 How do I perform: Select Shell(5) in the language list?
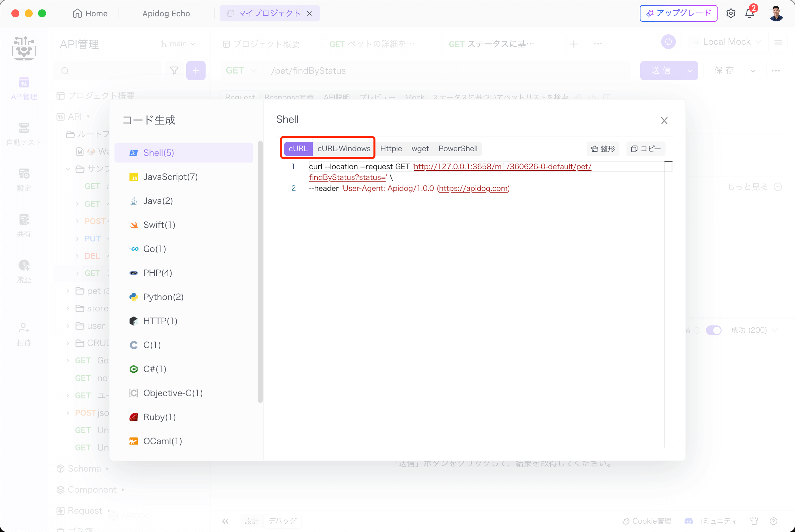184,153
